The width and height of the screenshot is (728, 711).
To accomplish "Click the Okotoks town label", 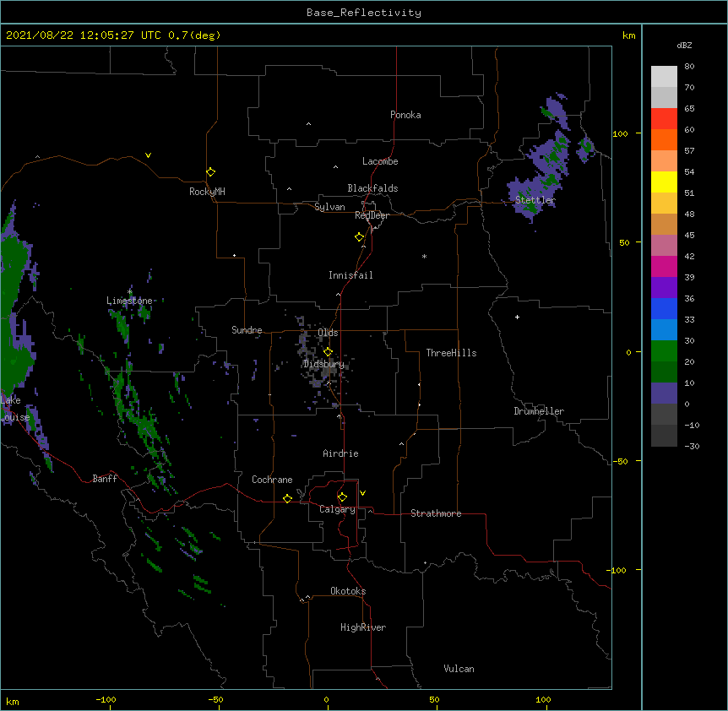I will [348, 591].
